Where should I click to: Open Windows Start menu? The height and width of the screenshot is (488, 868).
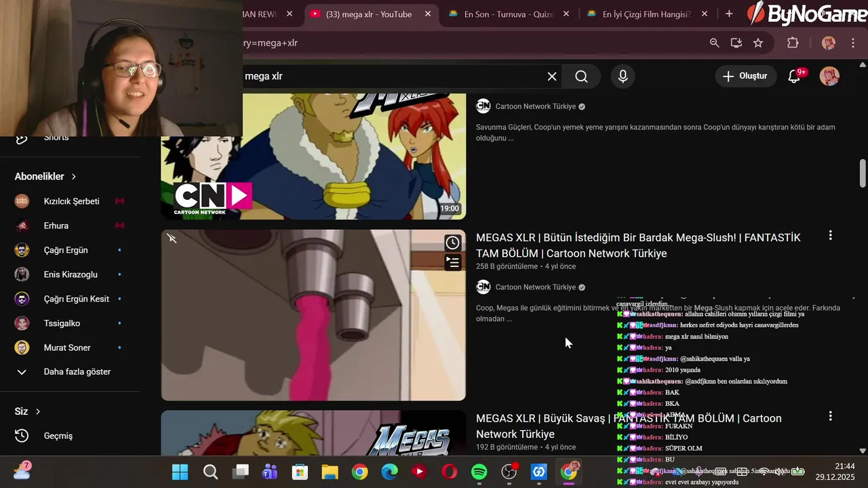tap(180, 472)
